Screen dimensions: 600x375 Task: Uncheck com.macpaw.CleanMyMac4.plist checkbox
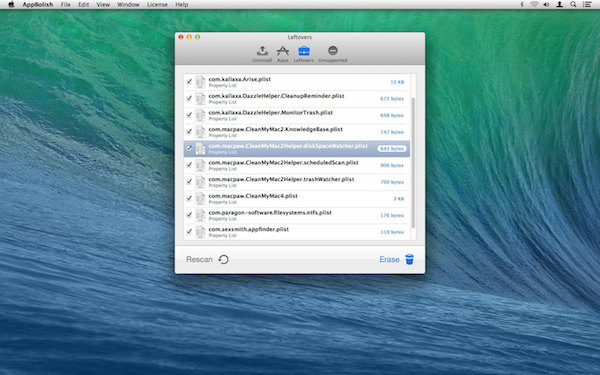(x=189, y=198)
